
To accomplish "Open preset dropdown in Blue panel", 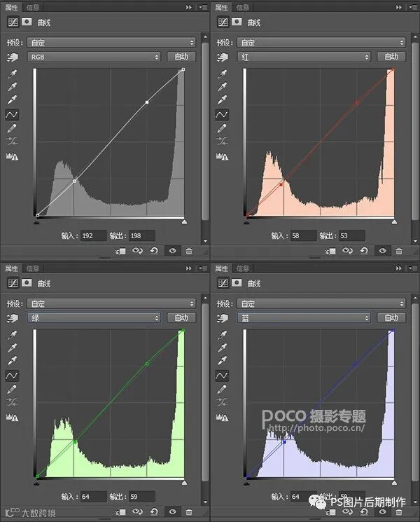I will click(x=321, y=303).
